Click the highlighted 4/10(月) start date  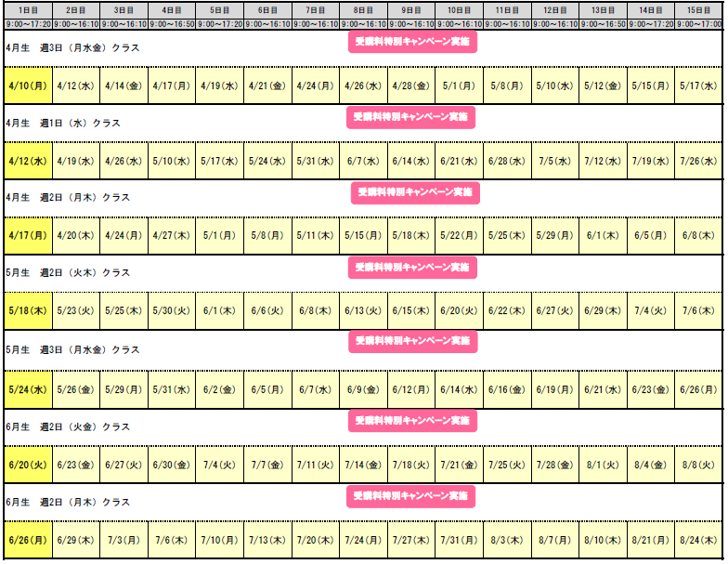tap(28, 85)
